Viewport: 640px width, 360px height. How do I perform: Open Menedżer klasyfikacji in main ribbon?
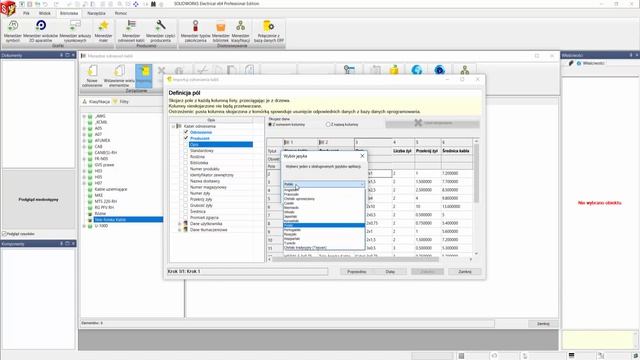pos(240,31)
